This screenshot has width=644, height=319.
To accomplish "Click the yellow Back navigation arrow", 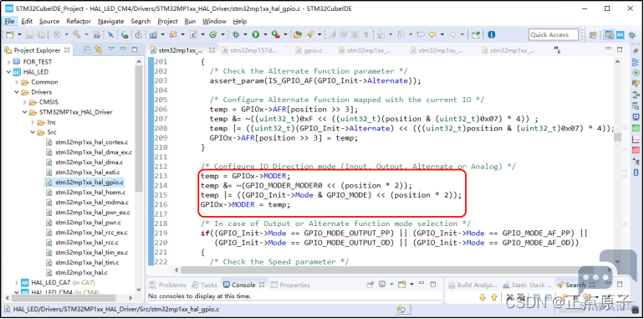I will pos(432,35).
